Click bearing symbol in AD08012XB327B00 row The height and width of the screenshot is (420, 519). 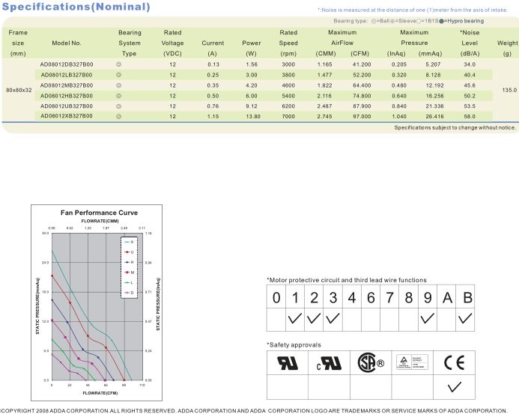point(118,116)
